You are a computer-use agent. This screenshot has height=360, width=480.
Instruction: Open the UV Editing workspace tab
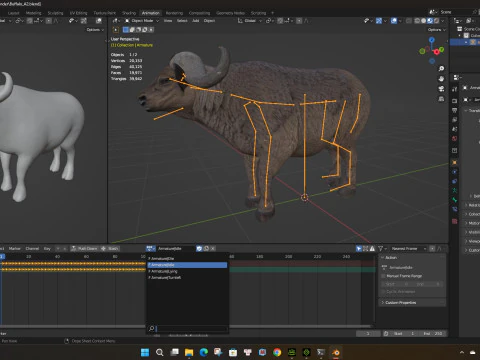pyautogui.click(x=78, y=13)
